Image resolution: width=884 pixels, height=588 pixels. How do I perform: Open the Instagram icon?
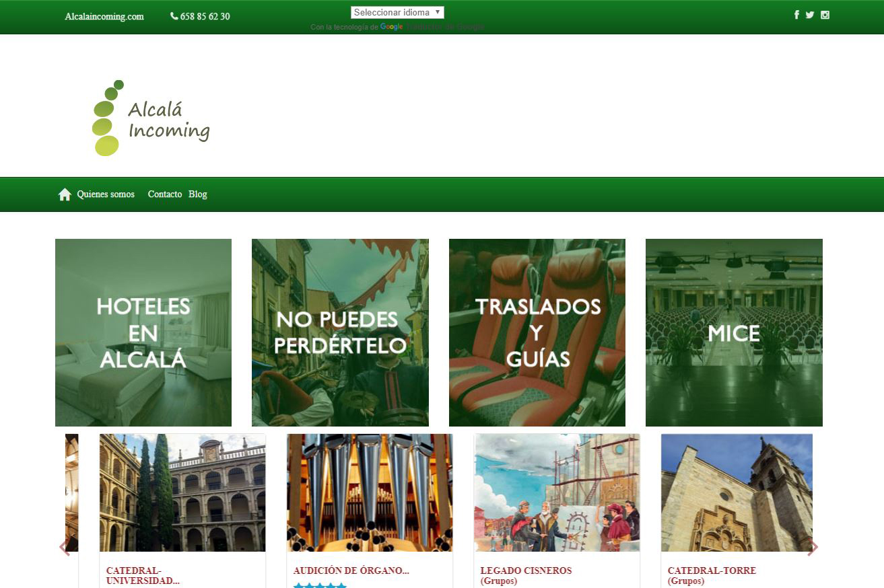(825, 14)
